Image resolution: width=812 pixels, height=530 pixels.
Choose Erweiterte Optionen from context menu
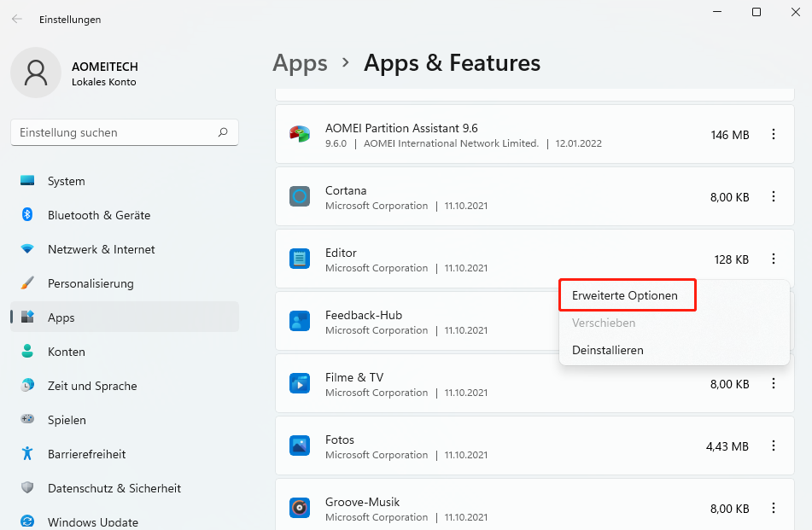[625, 295]
